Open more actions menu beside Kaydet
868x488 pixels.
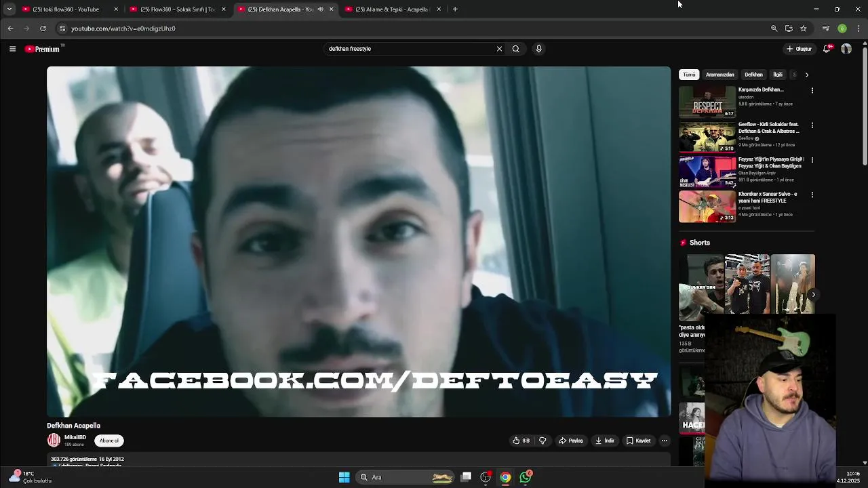[665, 441]
